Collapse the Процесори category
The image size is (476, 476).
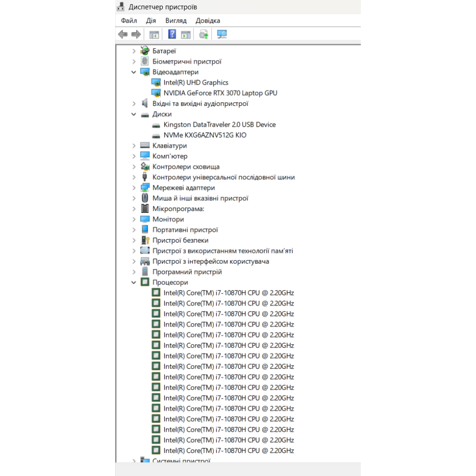tap(134, 282)
